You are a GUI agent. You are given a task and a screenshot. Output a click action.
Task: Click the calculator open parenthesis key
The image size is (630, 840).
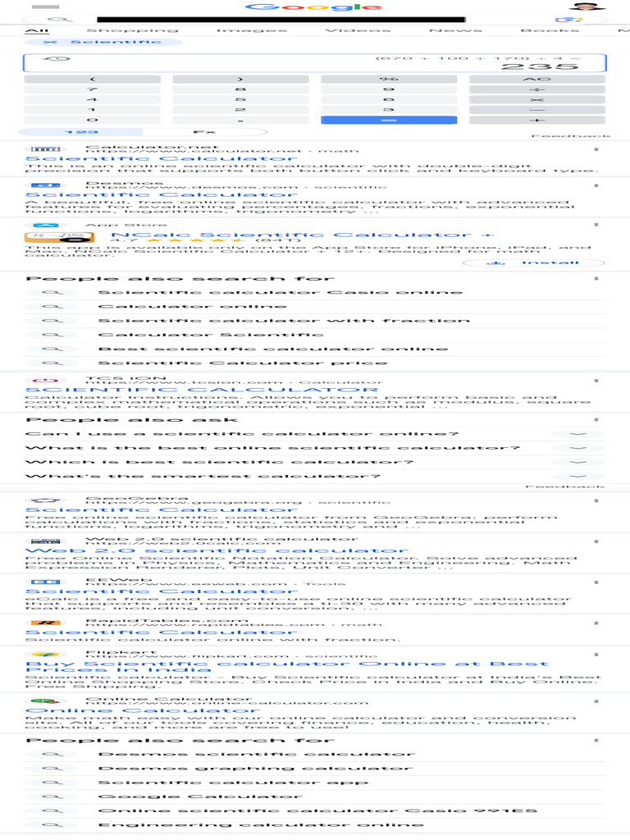pyautogui.click(x=92, y=80)
